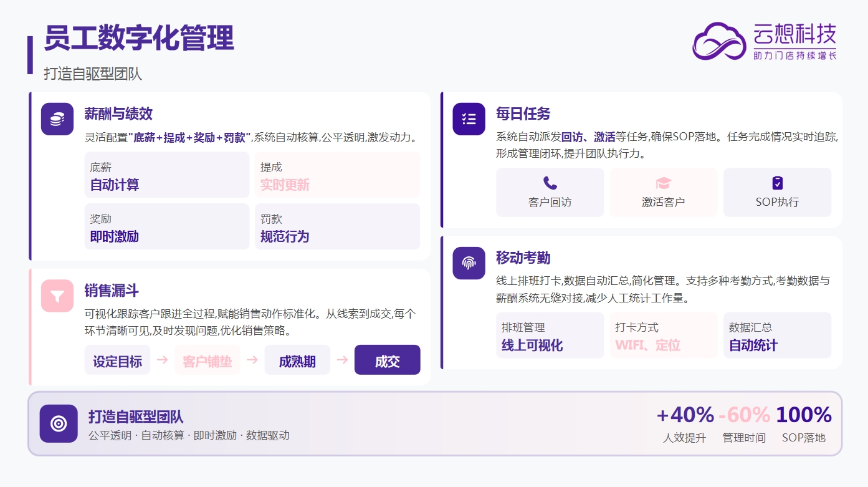Click the 客户铺垫 funnel stage
Image resolution: width=868 pixels, height=487 pixels.
pyautogui.click(x=207, y=360)
